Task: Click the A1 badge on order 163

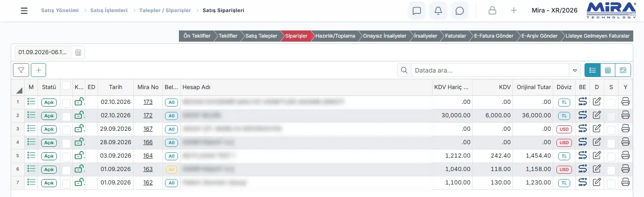Action: [x=172, y=169]
